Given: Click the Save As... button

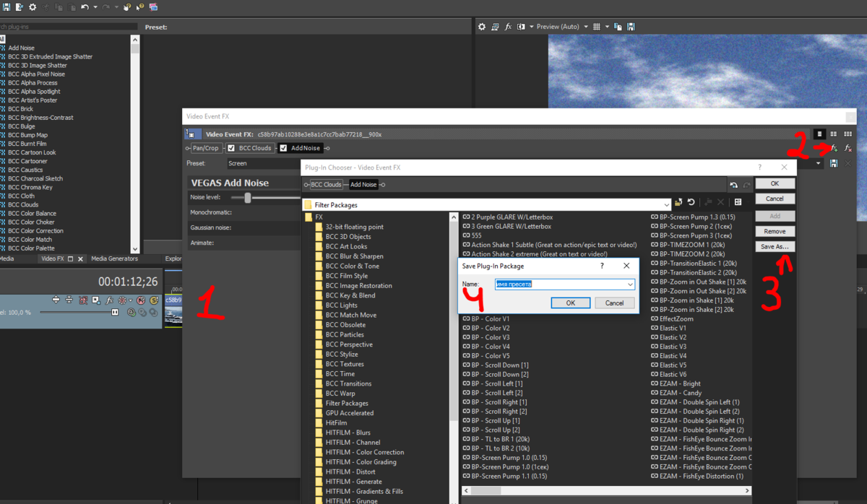Looking at the screenshot, I should pos(775,247).
